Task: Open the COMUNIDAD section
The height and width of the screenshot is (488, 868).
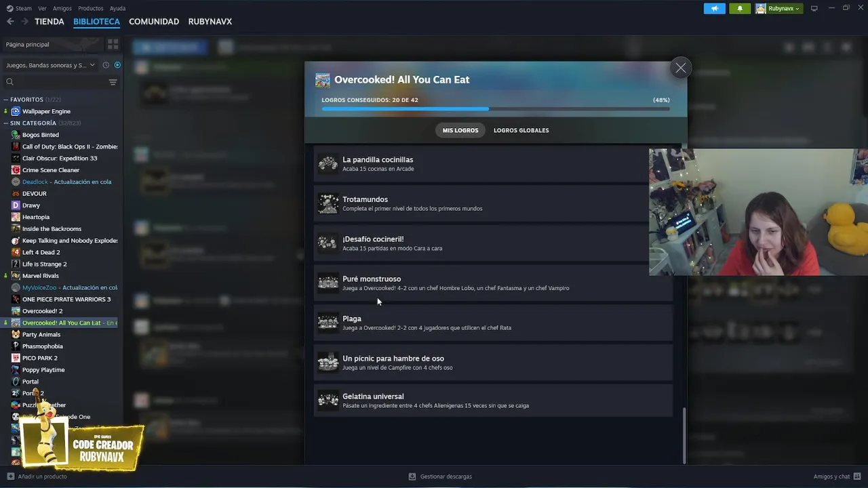Action: pyautogui.click(x=154, y=22)
